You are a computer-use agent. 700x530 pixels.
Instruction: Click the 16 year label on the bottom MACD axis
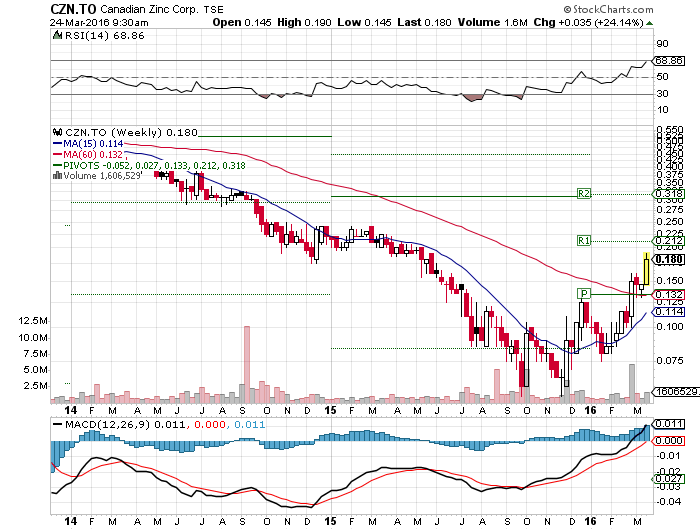point(591,521)
